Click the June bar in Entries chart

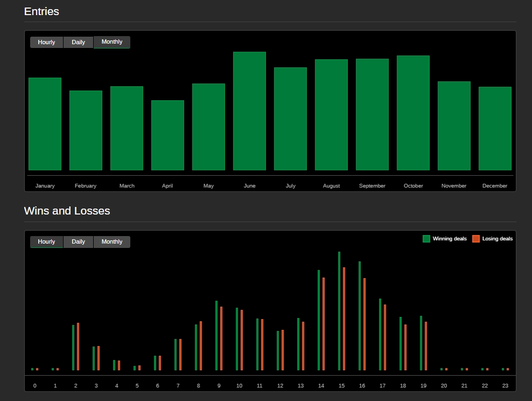[x=249, y=111]
